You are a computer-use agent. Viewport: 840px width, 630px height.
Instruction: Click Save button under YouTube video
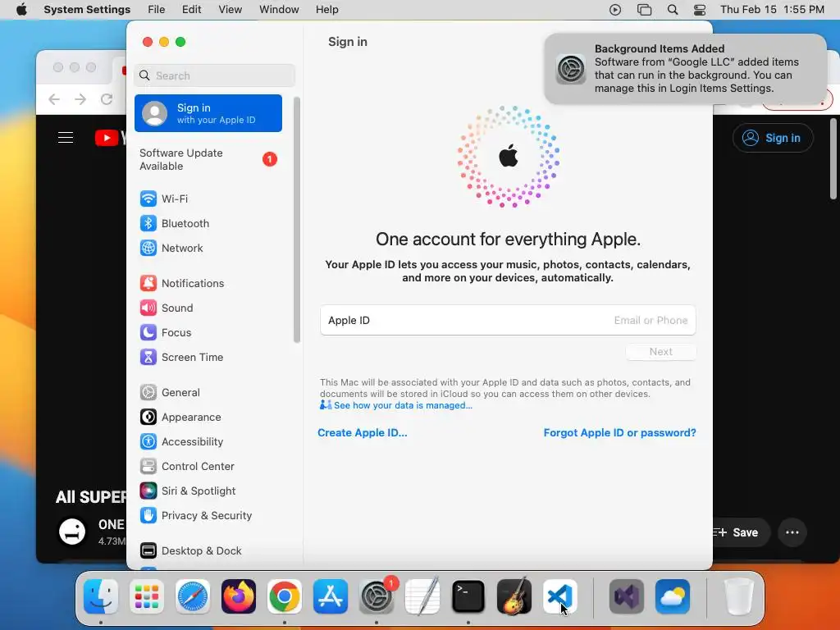741,532
